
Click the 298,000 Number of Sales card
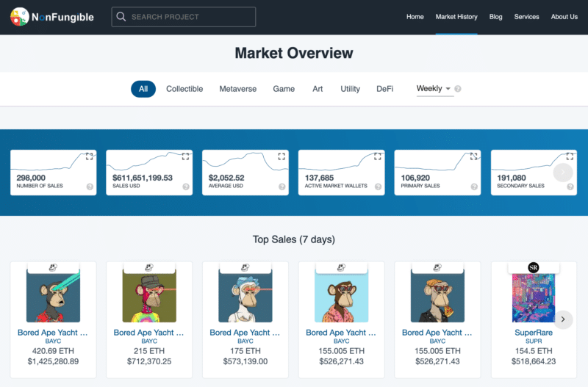(53, 173)
